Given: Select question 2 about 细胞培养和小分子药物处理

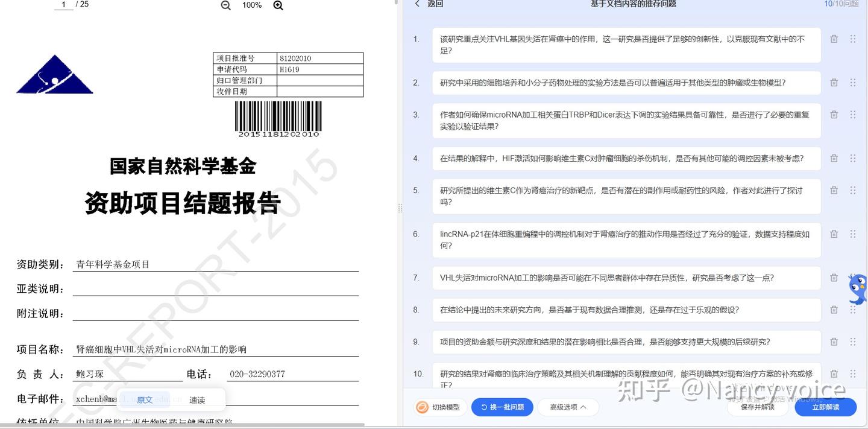Looking at the screenshot, I should point(626,83).
